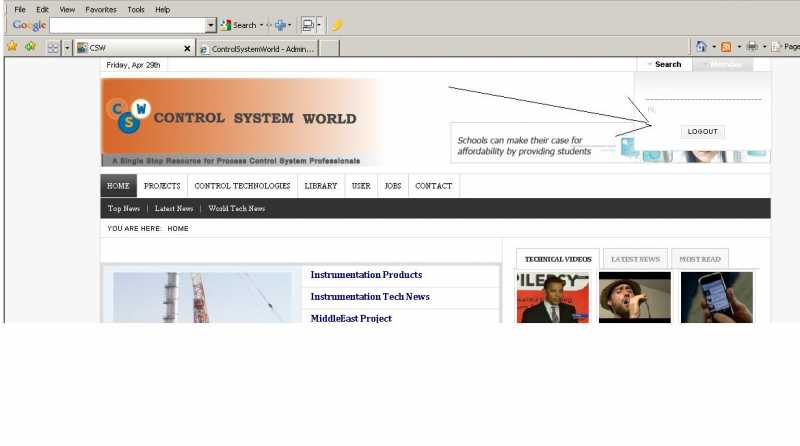
Task: Expand the Home button dropdown
Action: [x=714, y=47]
